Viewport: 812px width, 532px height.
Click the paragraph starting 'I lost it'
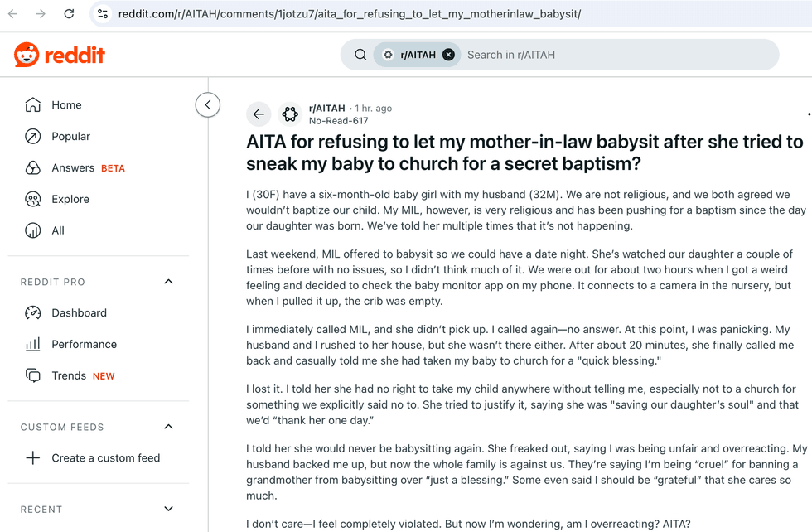[523, 404]
